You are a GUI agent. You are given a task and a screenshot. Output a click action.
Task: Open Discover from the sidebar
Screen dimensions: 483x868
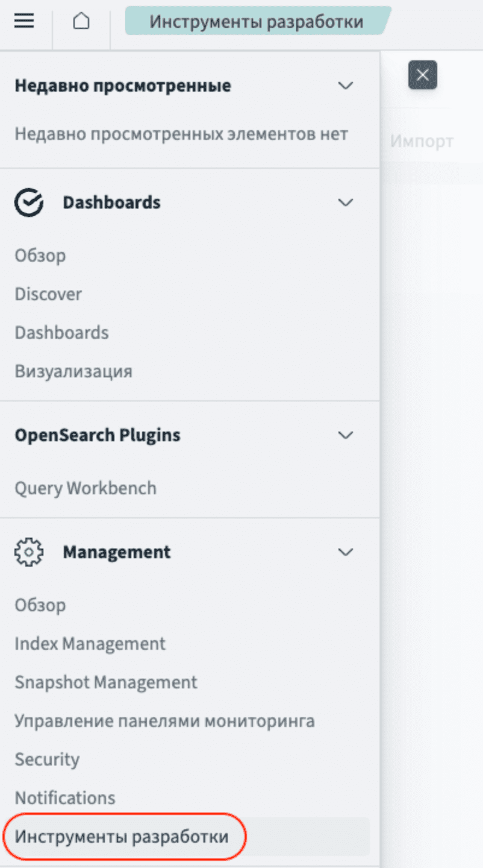pos(48,294)
